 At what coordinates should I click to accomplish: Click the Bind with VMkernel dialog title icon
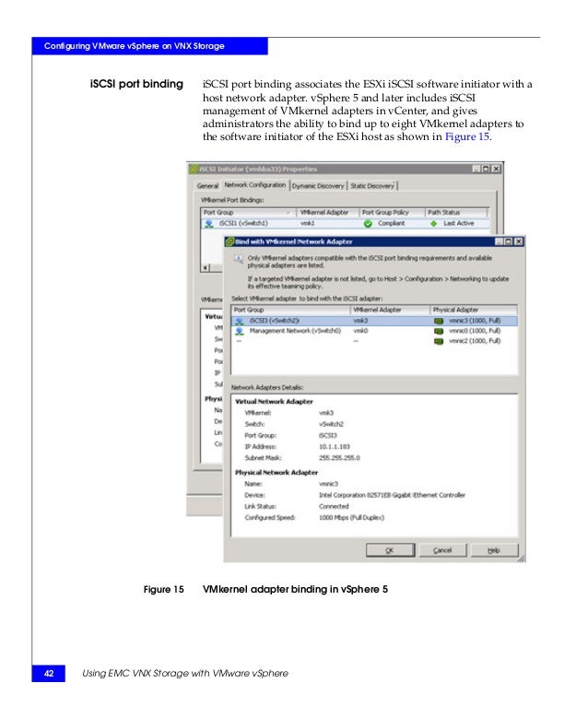(x=230, y=241)
